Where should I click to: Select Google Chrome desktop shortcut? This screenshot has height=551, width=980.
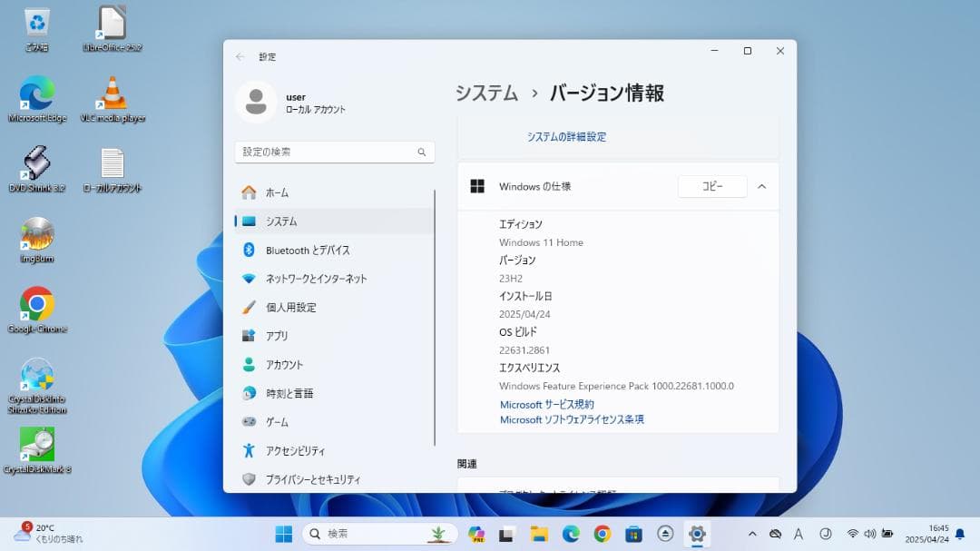(37, 310)
